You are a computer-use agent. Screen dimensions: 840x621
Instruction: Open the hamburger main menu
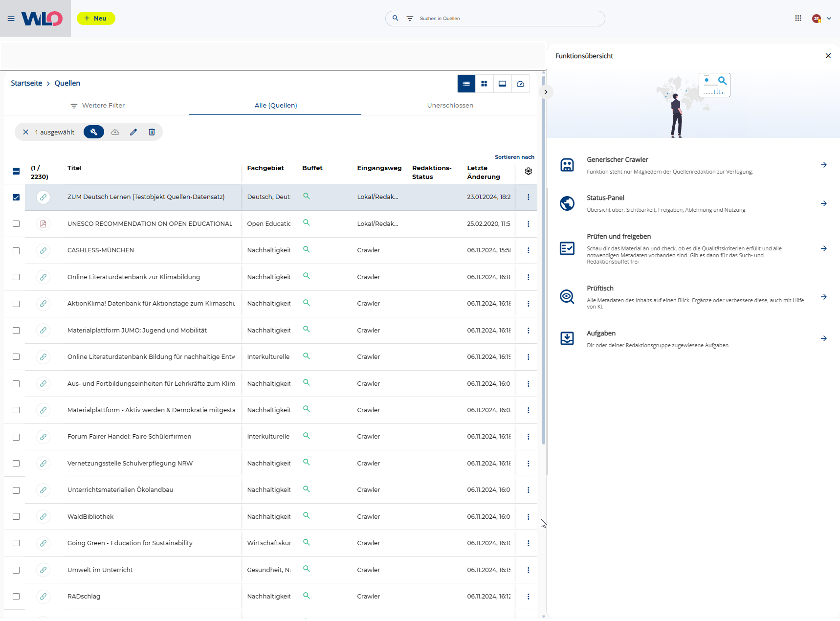point(11,19)
